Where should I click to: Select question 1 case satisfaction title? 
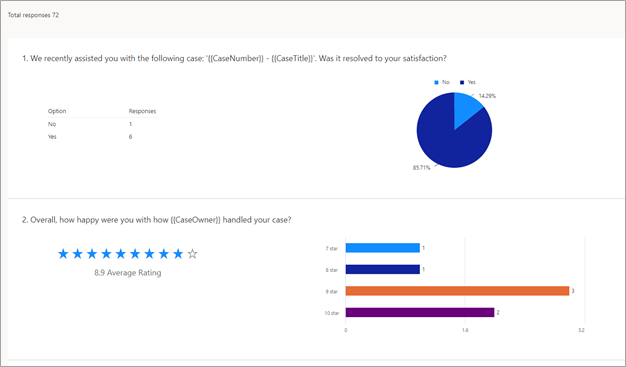(x=234, y=58)
